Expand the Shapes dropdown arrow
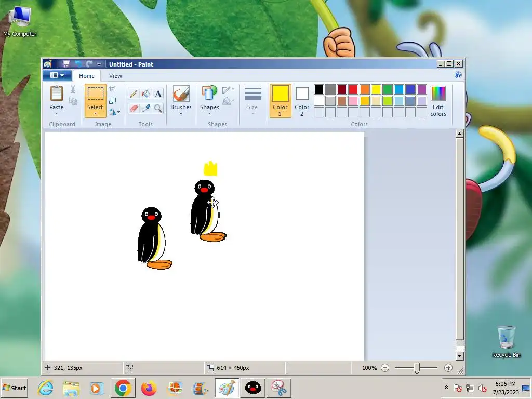The height and width of the screenshot is (399, 532). coord(209,113)
